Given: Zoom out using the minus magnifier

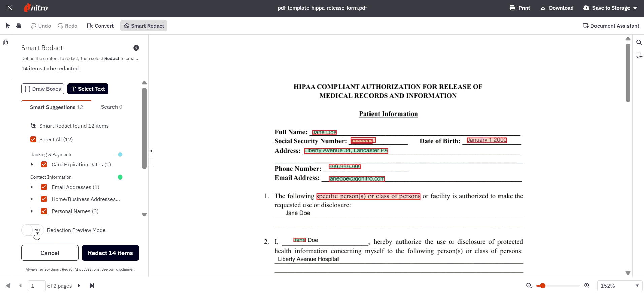Looking at the screenshot, I should (529, 286).
